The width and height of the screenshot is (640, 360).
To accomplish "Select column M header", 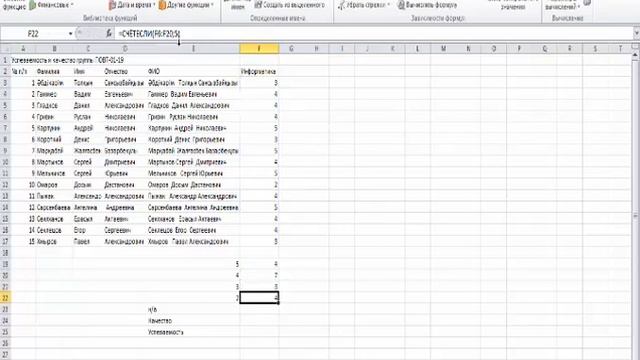I will pyautogui.click(x=443, y=49).
